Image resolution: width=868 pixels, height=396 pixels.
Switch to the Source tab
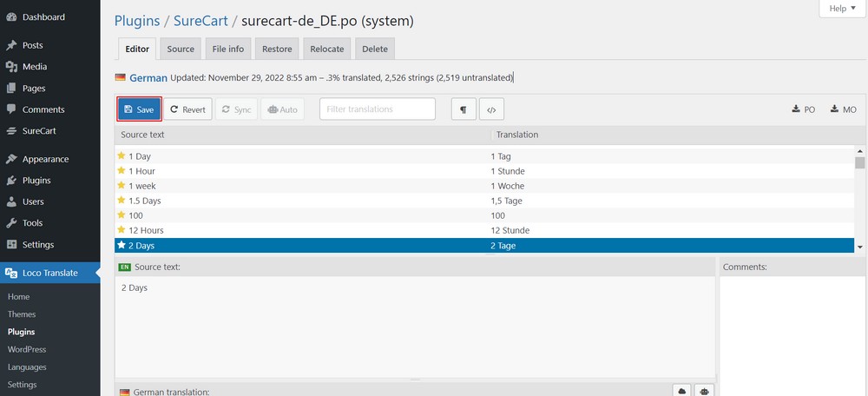(x=181, y=49)
